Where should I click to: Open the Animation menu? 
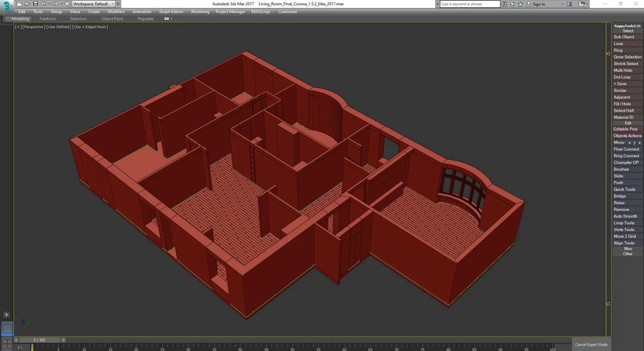tap(142, 12)
